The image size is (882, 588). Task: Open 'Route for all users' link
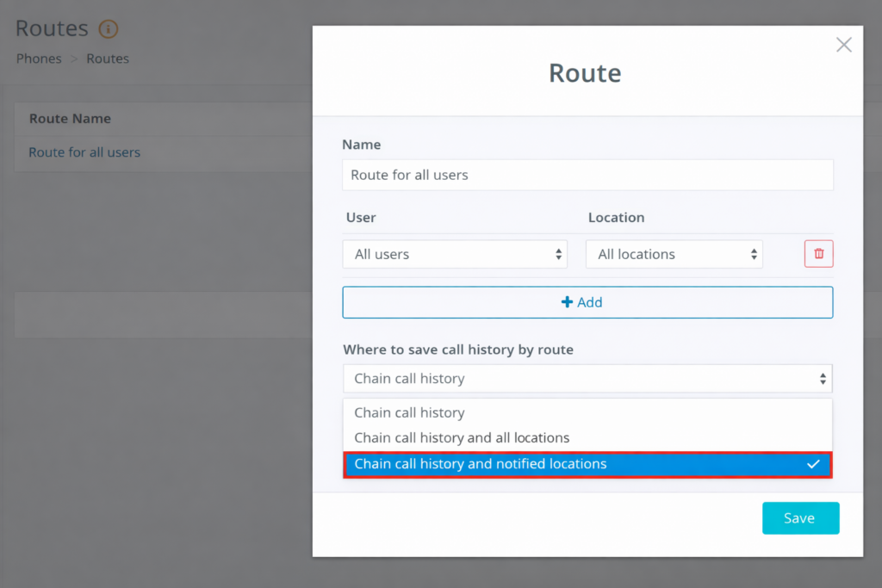(x=84, y=152)
